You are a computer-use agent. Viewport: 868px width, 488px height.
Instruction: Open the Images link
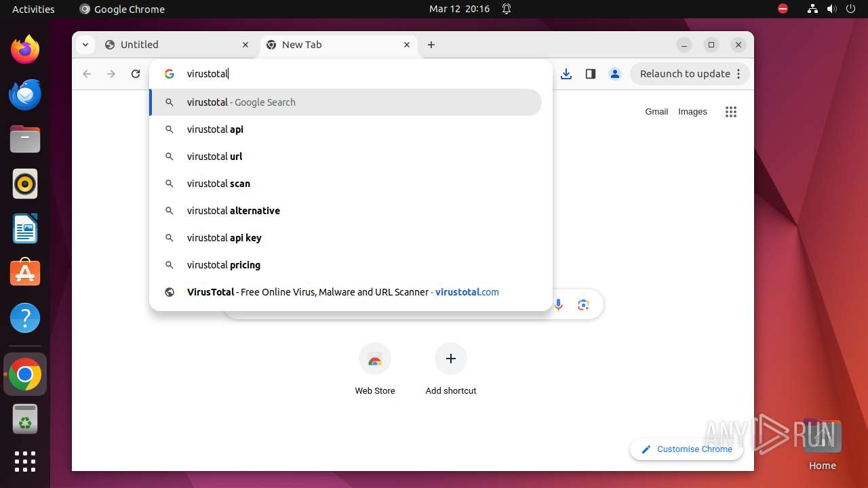click(x=692, y=112)
